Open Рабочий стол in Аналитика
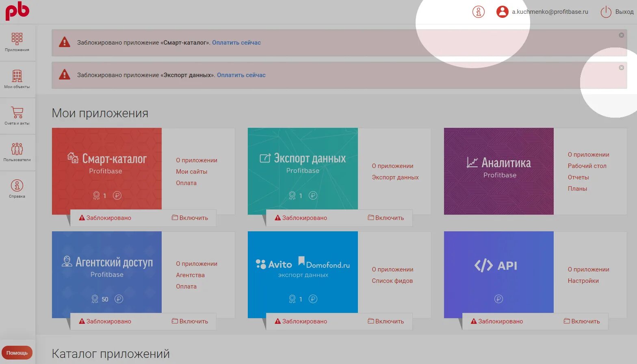Viewport: 637px width, 364px height. (x=587, y=166)
